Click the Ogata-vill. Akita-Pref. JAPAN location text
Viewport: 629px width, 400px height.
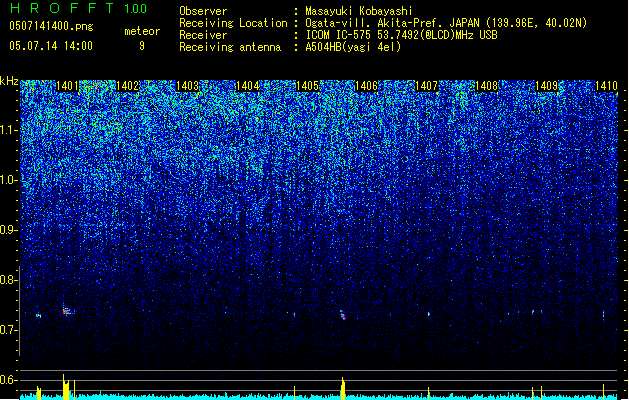tap(446, 23)
